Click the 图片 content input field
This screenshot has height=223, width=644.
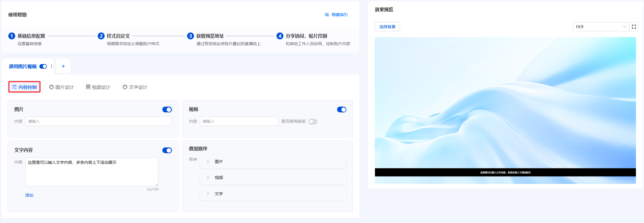coord(98,121)
